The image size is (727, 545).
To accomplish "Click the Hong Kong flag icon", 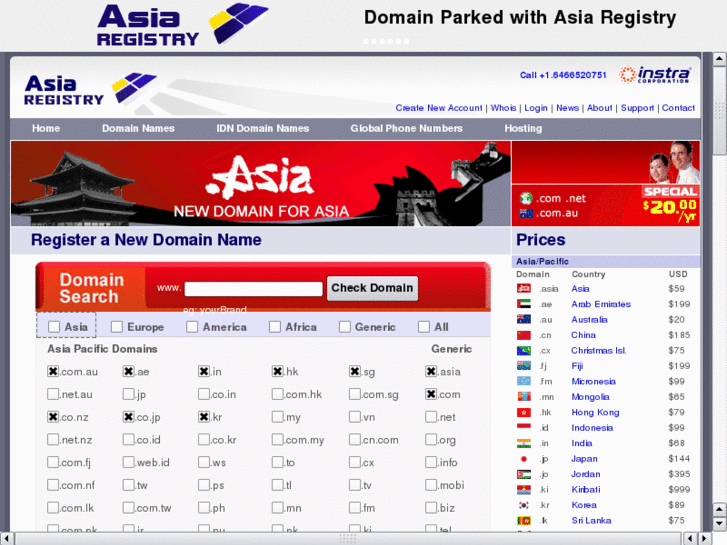I will pyautogui.click(x=524, y=412).
